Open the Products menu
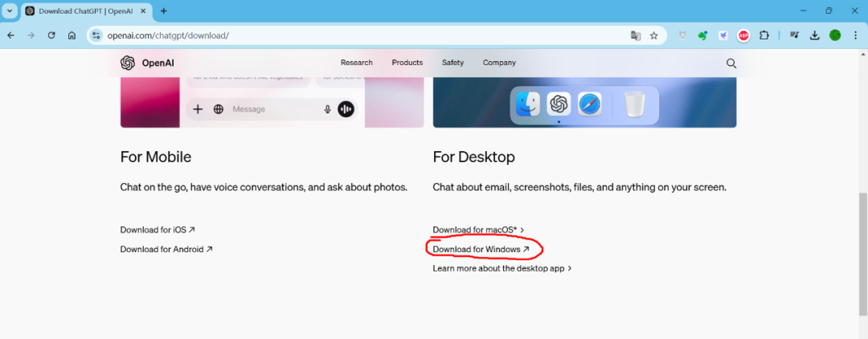This screenshot has height=339, width=868. 407,63
